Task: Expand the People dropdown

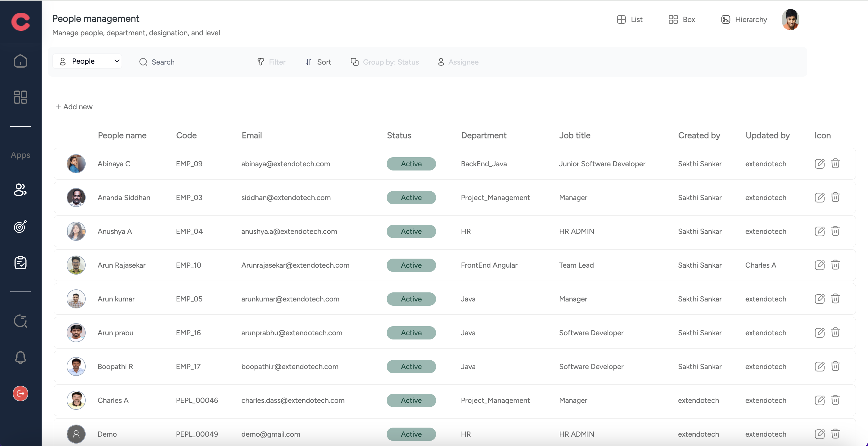Action: tap(87, 61)
